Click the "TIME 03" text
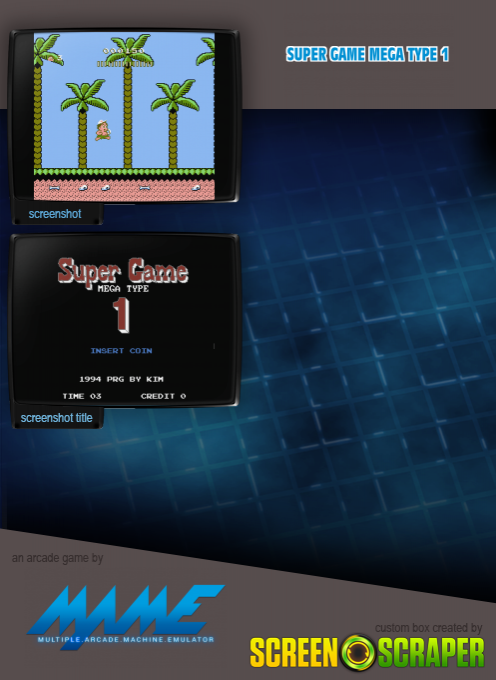This screenshot has height=680, width=496. pyautogui.click(x=82, y=396)
